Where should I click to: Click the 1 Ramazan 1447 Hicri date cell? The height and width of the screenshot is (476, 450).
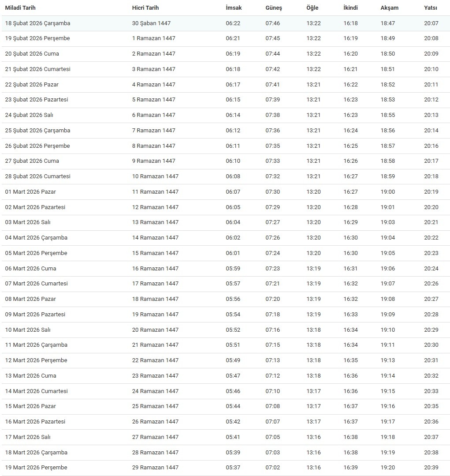tap(153, 38)
